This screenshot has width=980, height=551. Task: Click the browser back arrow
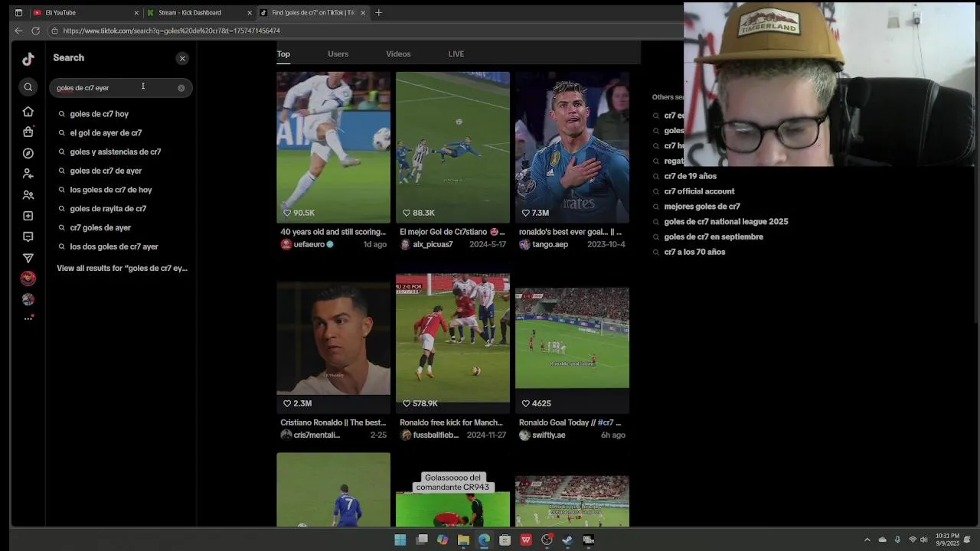[x=18, y=31]
